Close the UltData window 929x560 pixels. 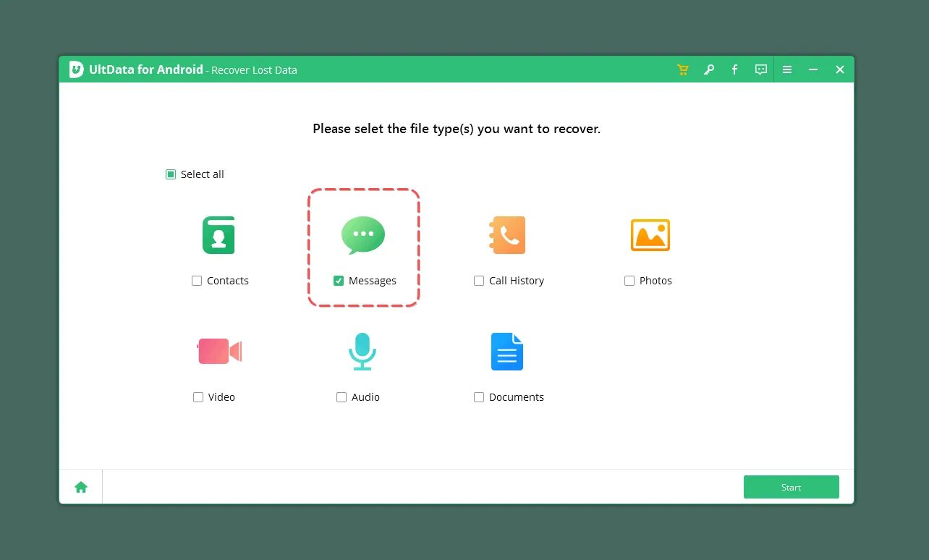[840, 69]
